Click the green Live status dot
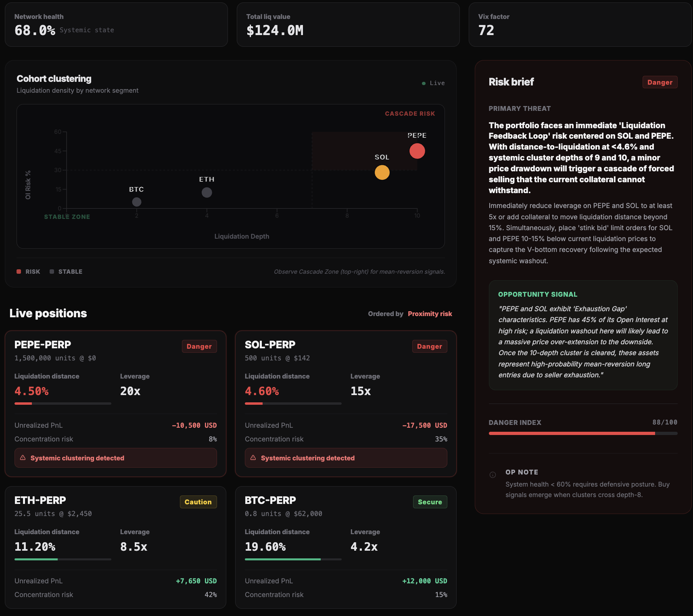The width and height of the screenshot is (693, 616). (x=424, y=83)
